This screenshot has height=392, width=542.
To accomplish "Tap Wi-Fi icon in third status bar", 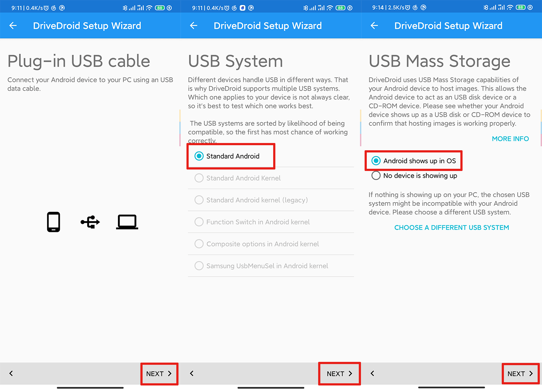I will pyautogui.click(x=510, y=7).
